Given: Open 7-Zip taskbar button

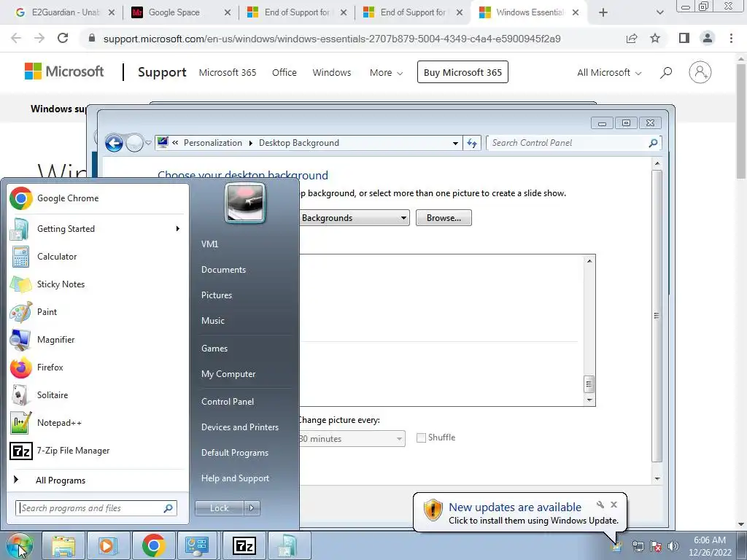Looking at the screenshot, I should coord(244,545).
